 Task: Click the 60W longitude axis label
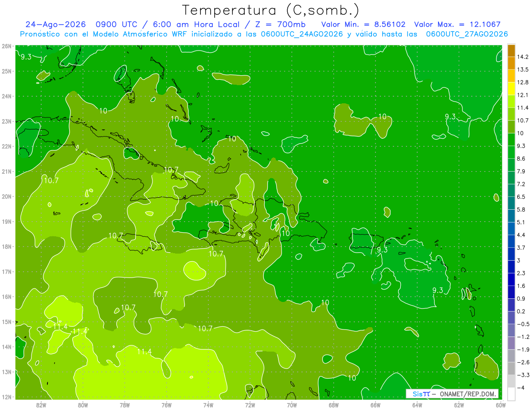[x=501, y=405]
